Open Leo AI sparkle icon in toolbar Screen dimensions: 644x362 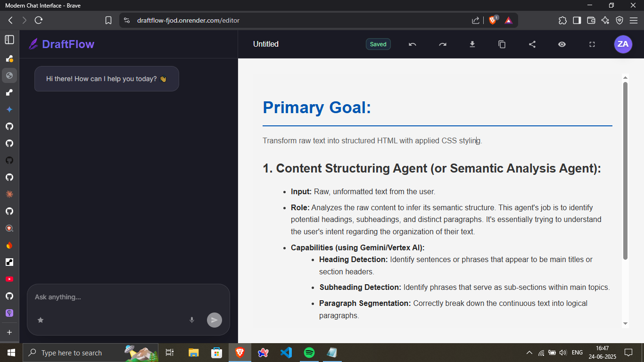pos(605,20)
